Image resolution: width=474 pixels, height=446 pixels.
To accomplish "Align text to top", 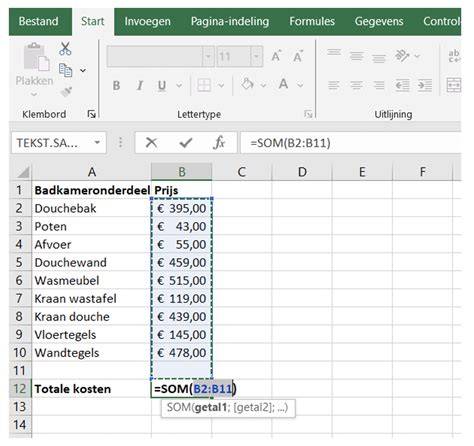I will (334, 52).
